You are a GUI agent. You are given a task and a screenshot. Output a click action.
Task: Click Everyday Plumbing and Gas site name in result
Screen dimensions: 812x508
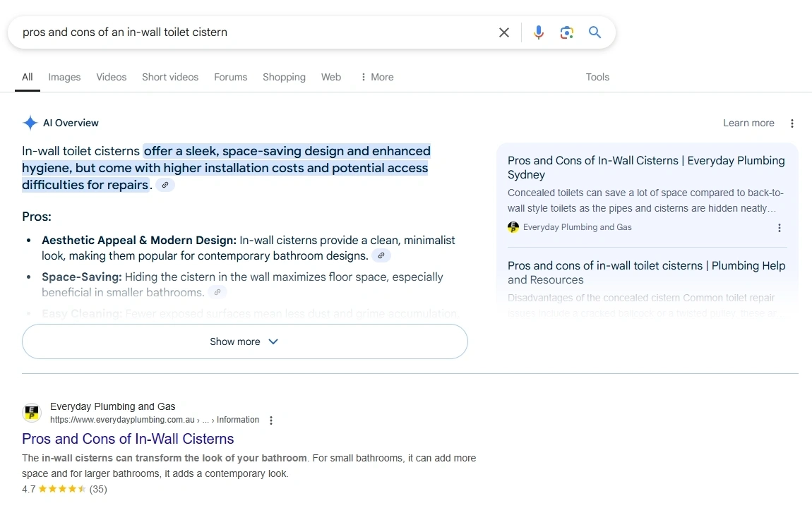click(x=112, y=406)
